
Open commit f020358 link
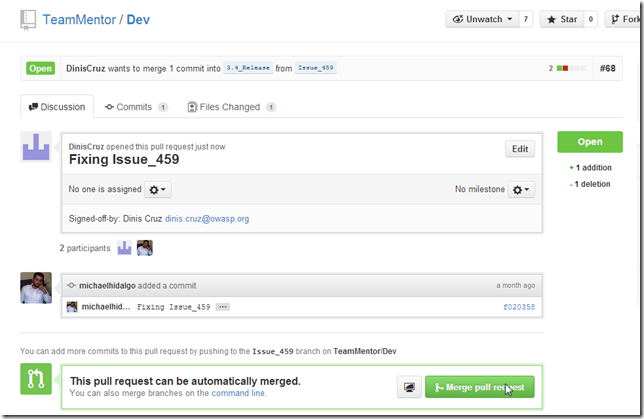pyautogui.click(x=518, y=307)
